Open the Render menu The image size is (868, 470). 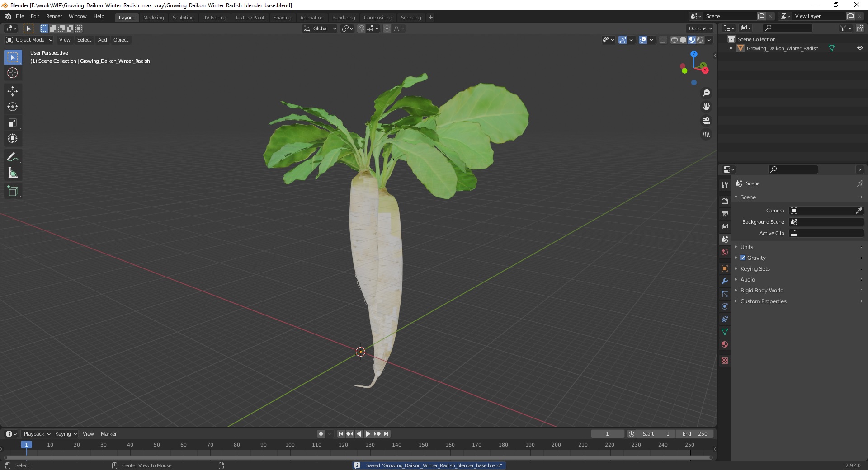[x=54, y=16]
